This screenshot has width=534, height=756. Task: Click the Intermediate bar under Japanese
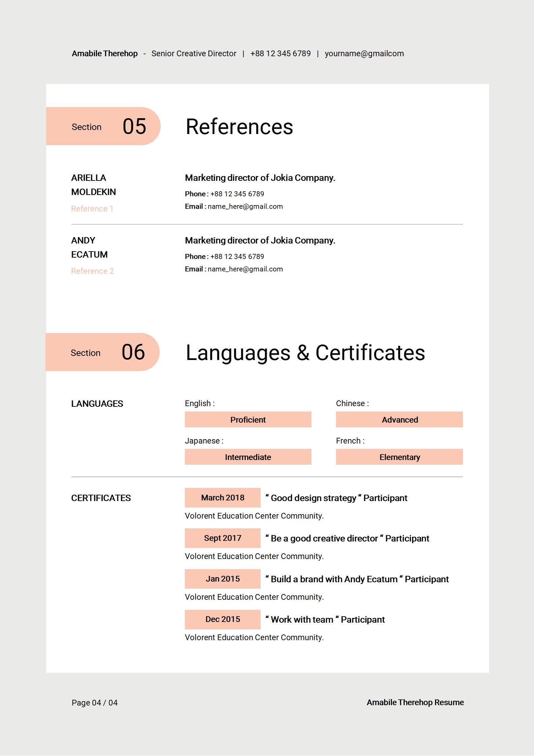(248, 457)
